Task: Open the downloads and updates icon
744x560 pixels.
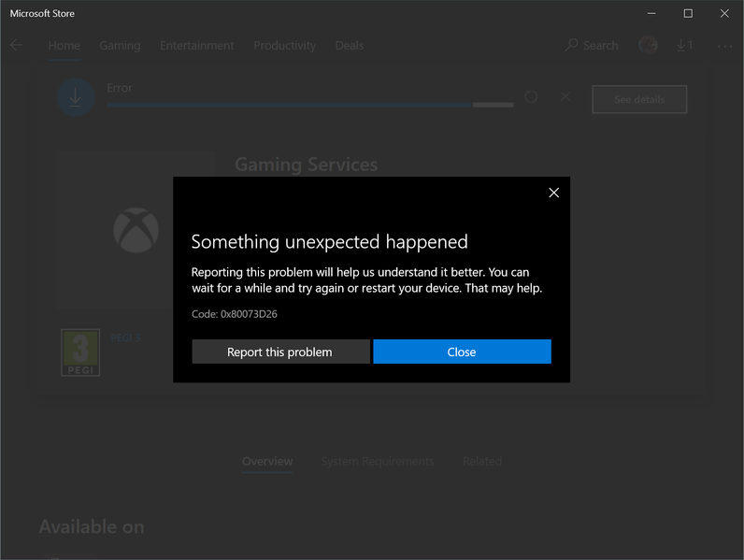Action: [685, 45]
